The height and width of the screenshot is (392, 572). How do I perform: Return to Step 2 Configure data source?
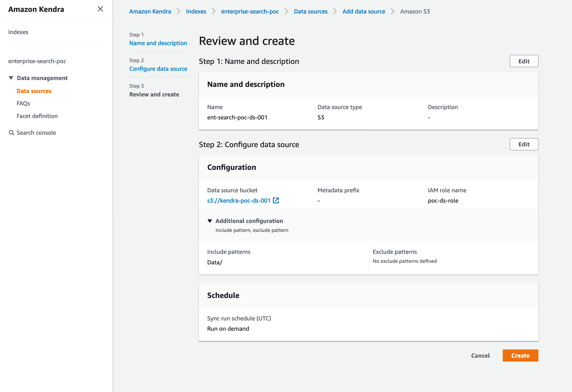(x=158, y=69)
